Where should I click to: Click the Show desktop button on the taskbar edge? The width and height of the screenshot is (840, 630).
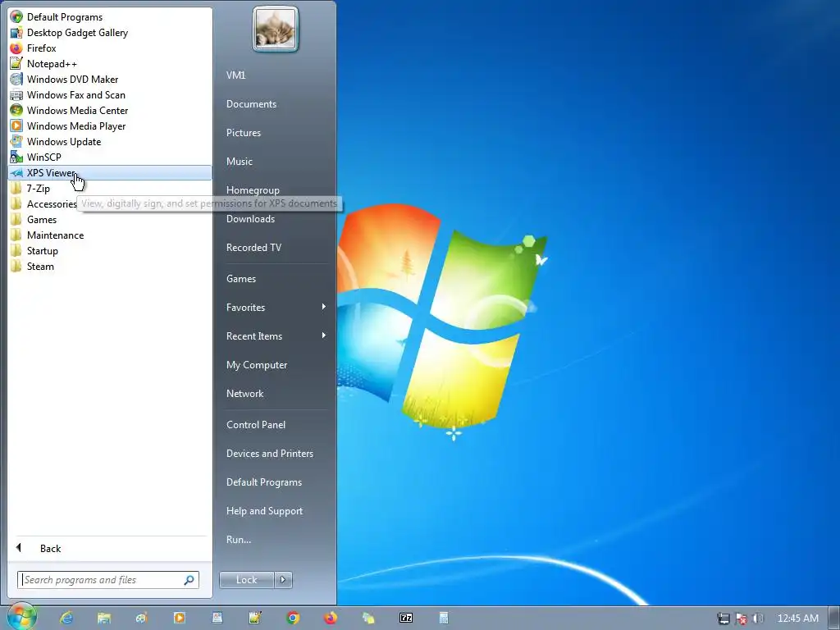tap(834, 619)
